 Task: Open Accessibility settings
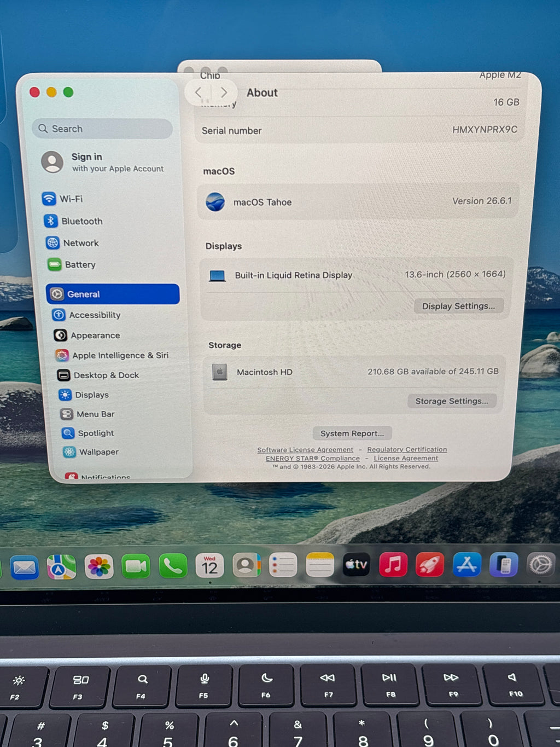86,315
